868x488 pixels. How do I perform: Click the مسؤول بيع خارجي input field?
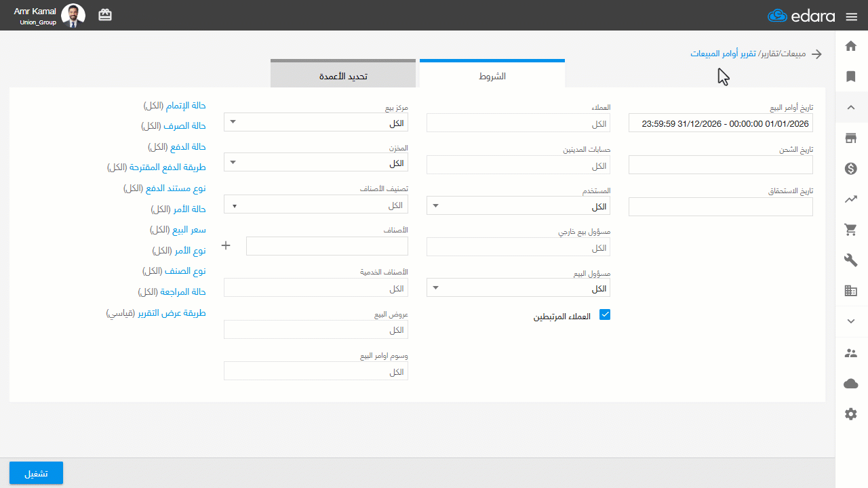click(518, 247)
